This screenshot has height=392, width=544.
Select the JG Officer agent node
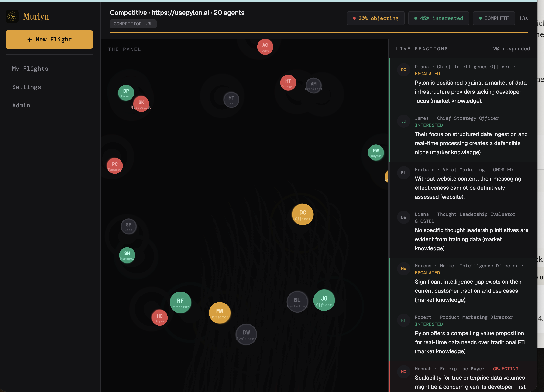point(324,300)
